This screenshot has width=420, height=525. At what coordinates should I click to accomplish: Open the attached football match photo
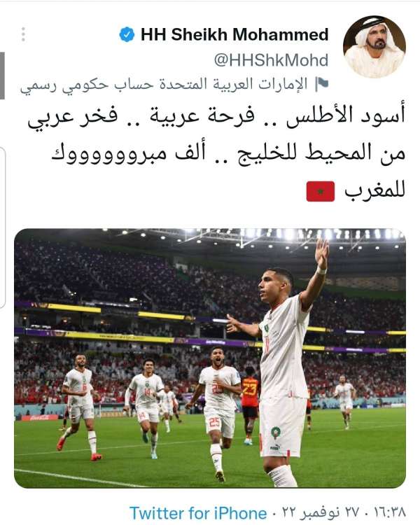pyautogui.click(x=210, y=358)
